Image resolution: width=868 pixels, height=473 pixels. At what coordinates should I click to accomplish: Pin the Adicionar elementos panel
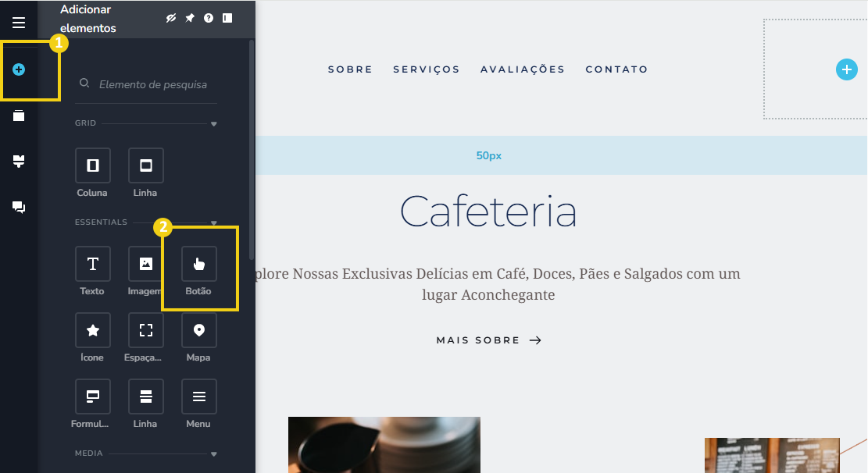coord(190,18)
